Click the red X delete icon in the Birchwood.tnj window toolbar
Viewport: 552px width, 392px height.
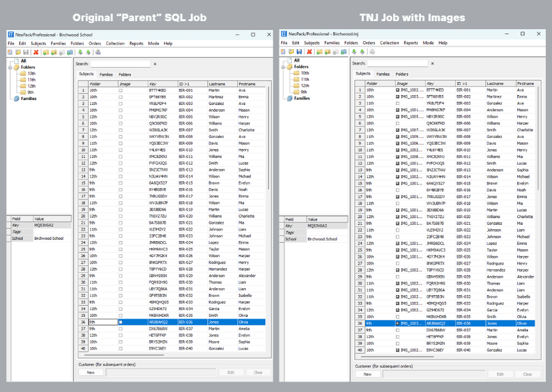coord(309,52)
